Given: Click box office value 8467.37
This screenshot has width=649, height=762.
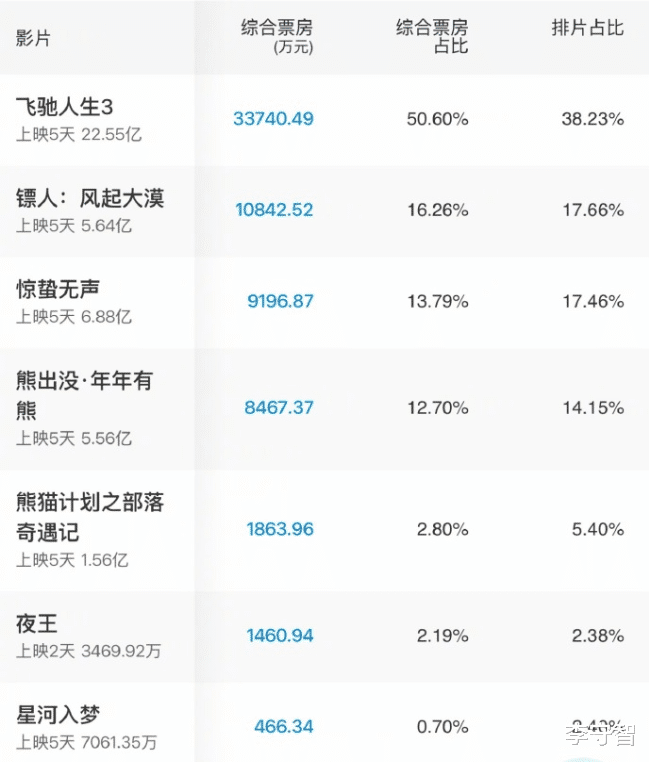Looking at the screenshot, I should [x=279, y=408].
